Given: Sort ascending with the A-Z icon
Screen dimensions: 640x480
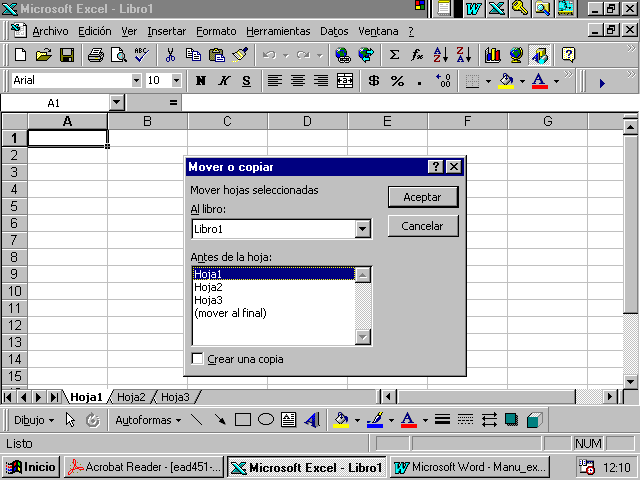Looking at the screenshot, I should pyautogui.click(x=441, y=55).
